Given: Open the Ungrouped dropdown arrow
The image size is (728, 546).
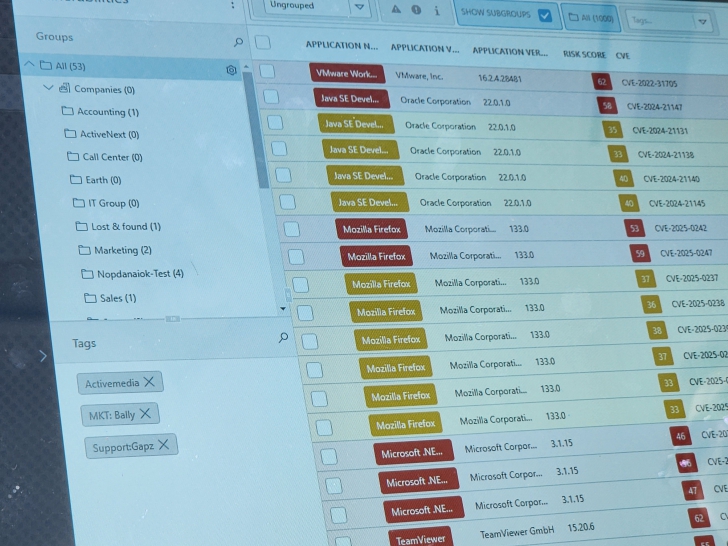Looking at the screenshot, I should click(x=360, y=7).
